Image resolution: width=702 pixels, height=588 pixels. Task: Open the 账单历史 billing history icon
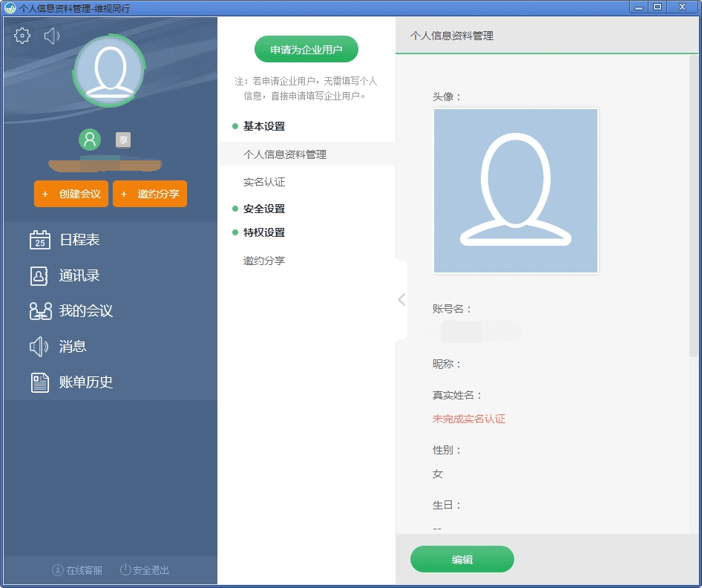pyautogui.click(x=39, y=382)
